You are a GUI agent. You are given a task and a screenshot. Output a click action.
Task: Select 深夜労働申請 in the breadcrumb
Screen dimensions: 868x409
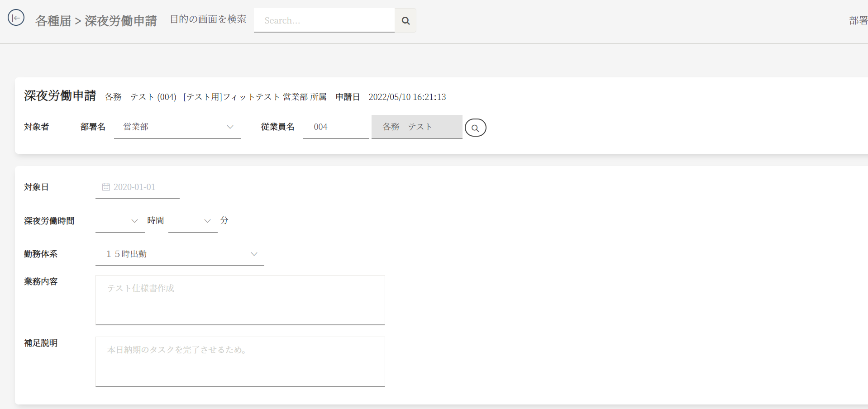click(121, 21)
